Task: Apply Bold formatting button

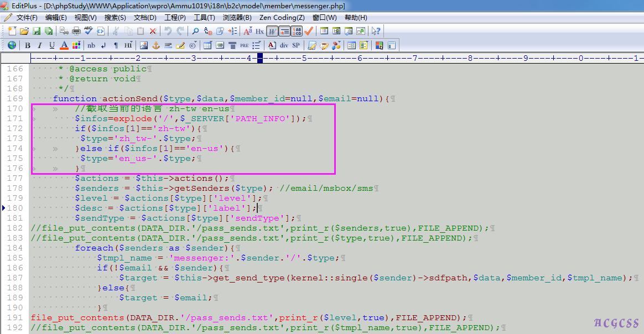Action: (x=27, y=45)
